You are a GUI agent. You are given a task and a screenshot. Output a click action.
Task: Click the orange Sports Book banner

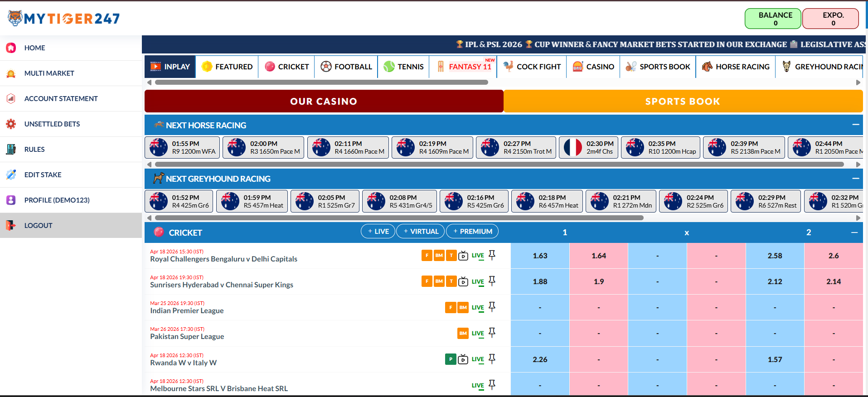(x=683, y=101)
